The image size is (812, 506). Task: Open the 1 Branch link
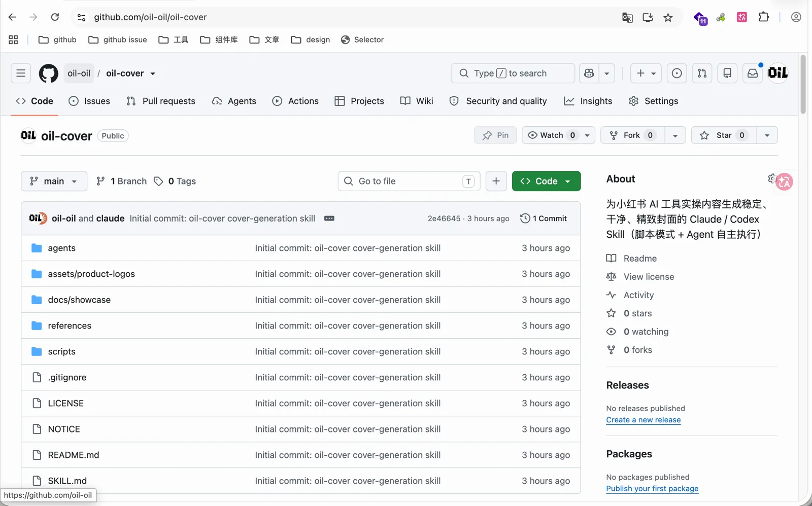point(121,181)
